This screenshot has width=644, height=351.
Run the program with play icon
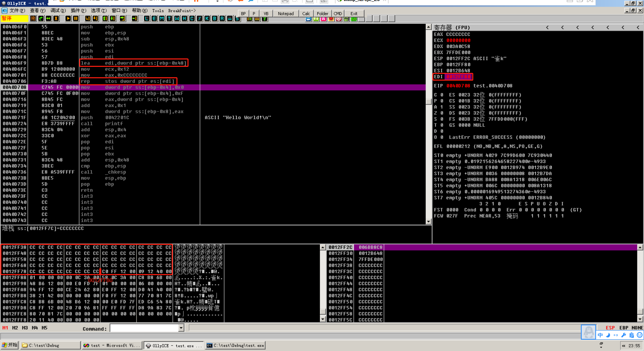(68, 18)
